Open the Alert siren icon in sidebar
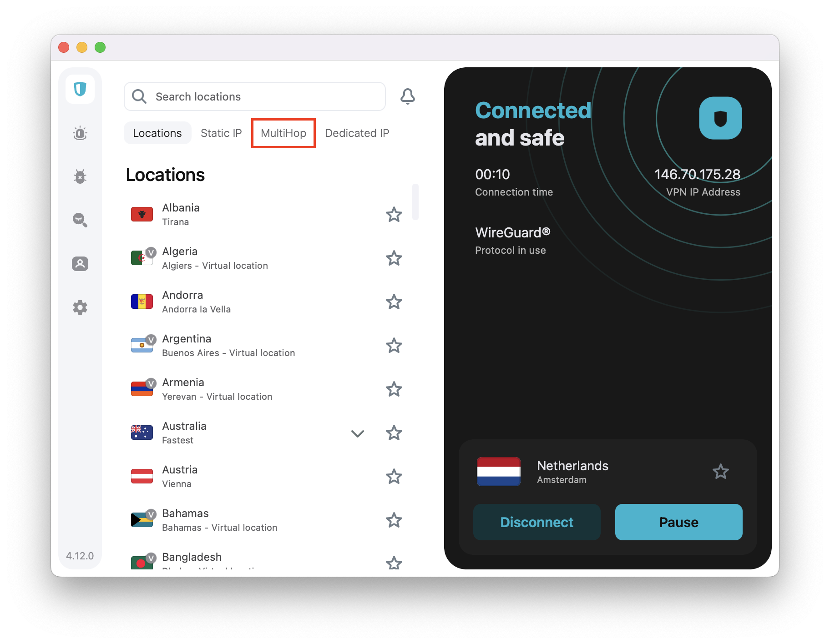Screen dimensions: 830x644 (80, 133)
